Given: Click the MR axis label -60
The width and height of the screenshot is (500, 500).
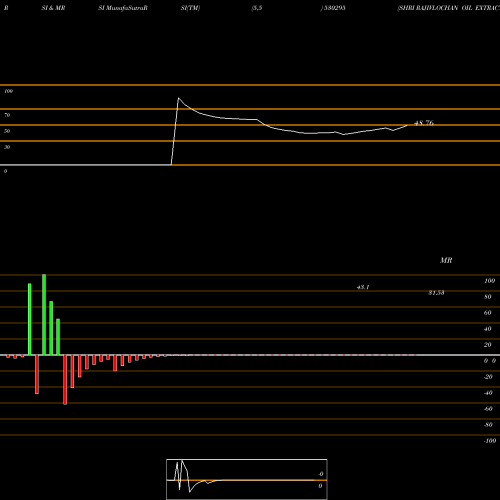Looking at the screenshot, I should click(x=488, y=409).
